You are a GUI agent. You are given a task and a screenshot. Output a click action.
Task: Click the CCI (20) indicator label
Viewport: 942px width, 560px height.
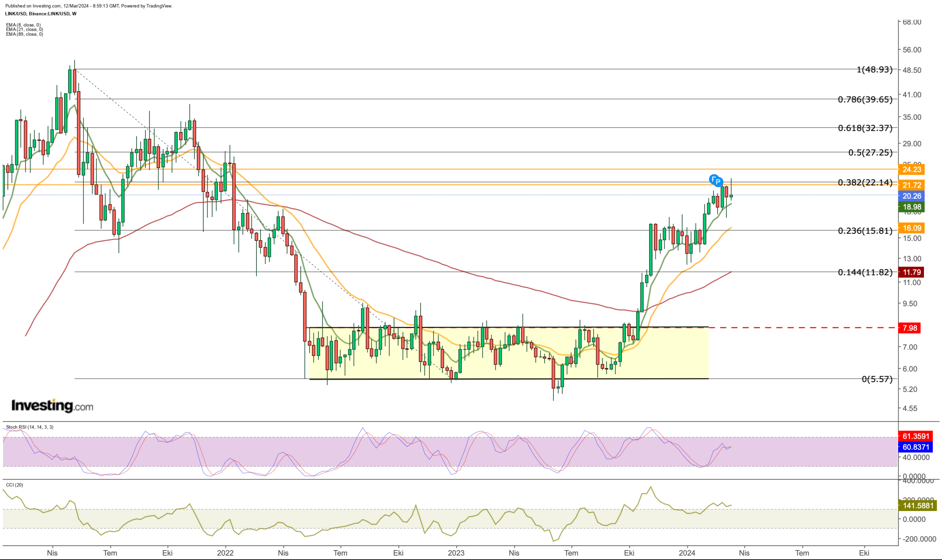pyautogui.click(x=14, y=485)
